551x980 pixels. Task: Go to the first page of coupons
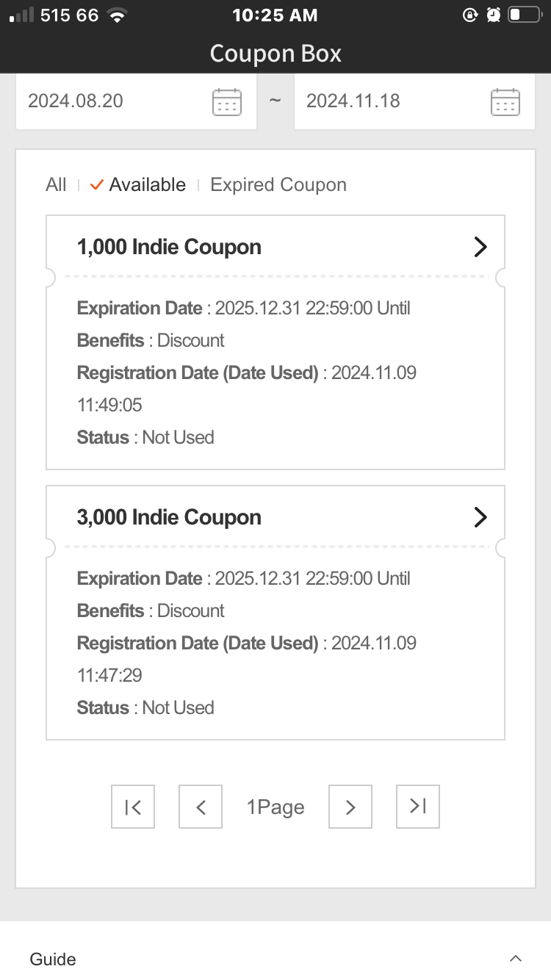click(x=133, y=807)
